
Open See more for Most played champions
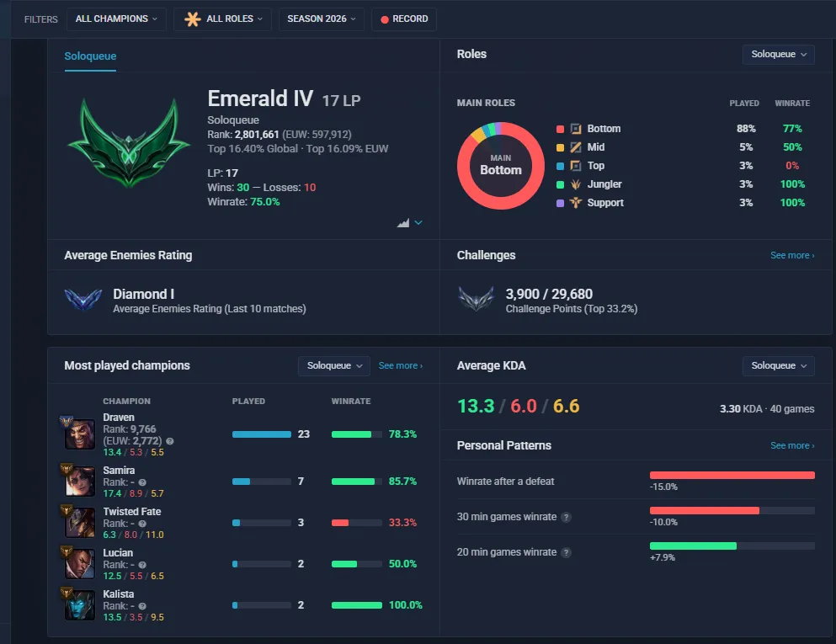[x=401, y=365]
